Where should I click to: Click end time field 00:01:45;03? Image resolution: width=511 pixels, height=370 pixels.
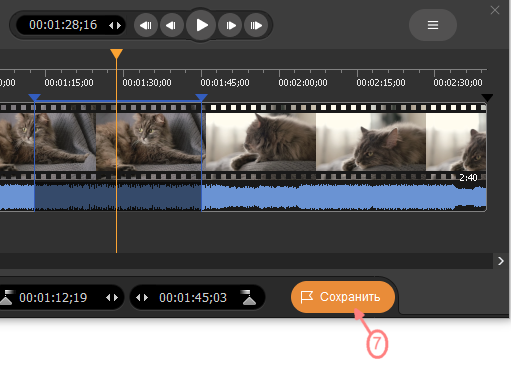[x=193, y=297]
